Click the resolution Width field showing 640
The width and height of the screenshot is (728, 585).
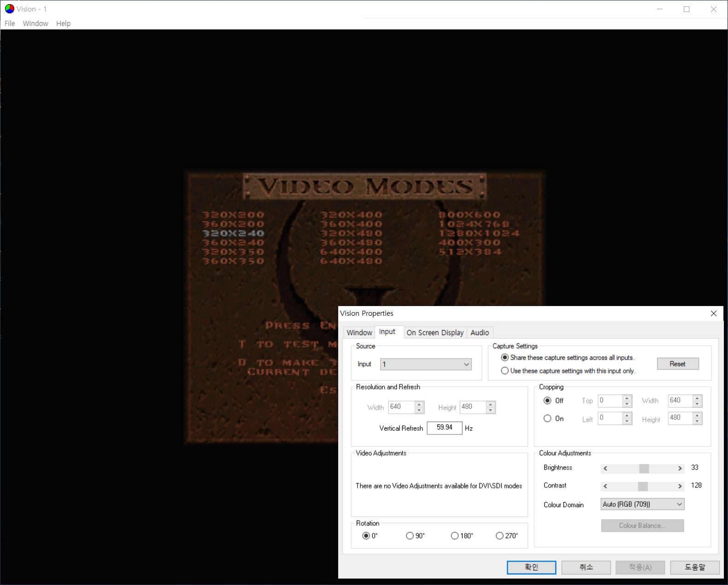click(401, 407)
